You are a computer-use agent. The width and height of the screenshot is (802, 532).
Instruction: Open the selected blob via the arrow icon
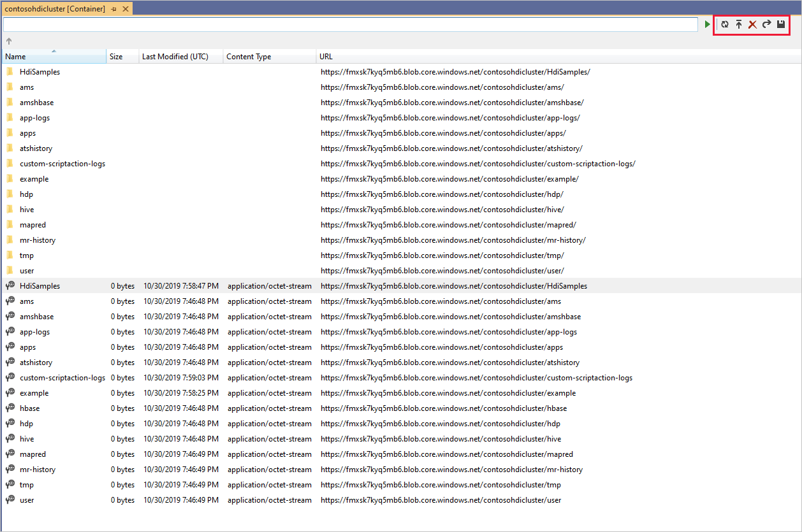[766, 24]
